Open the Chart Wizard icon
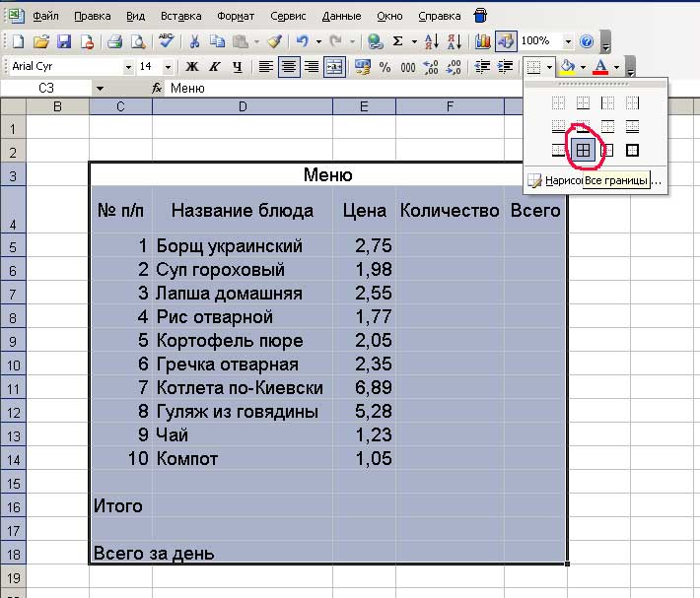This screenshot has width=700, height=598. coord(483,41)
